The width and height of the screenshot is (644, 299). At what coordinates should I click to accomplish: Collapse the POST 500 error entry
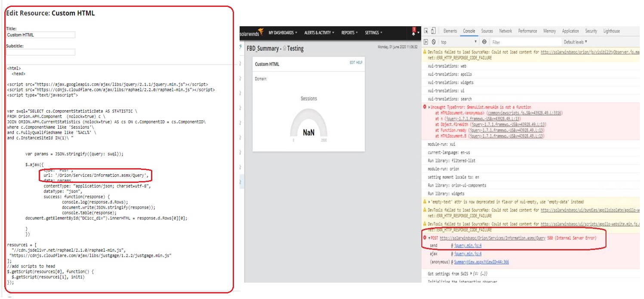coord(429,238)
